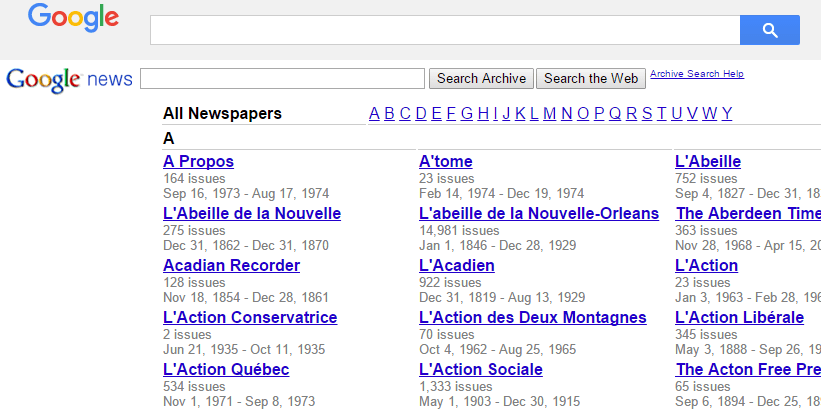Open the L'Acadien newspaper
This screenshot has width=821, height=414.
[457, 265]
